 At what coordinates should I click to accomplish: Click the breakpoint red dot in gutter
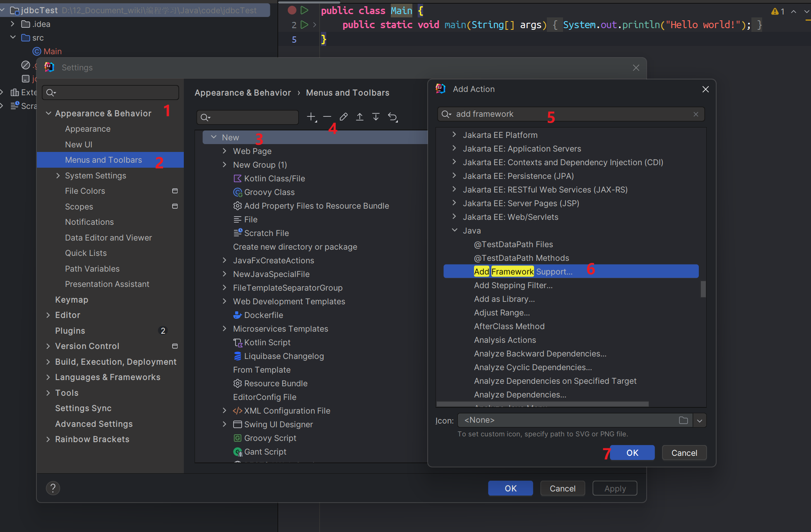click(x=292, y=10)
